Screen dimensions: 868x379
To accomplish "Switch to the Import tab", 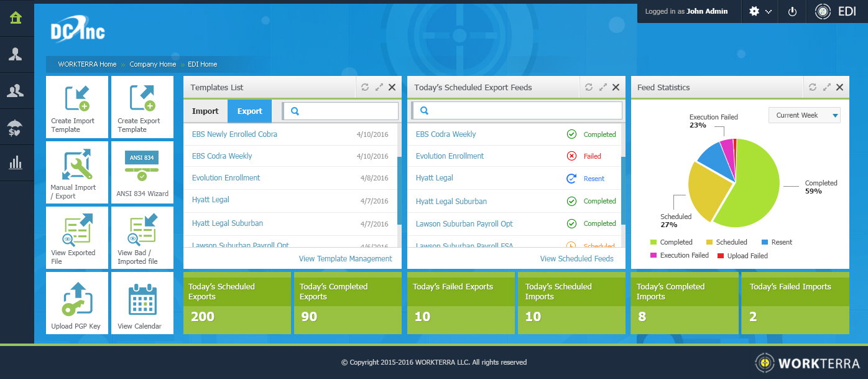I will (205, 111).
